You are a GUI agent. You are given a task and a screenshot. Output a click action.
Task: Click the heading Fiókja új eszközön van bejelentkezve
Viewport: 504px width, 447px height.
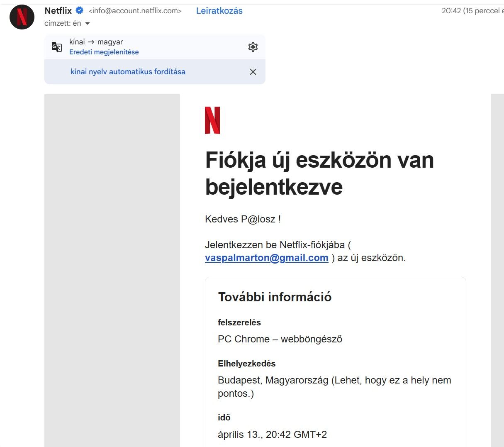pyautogui.click(x=319, y=173)
